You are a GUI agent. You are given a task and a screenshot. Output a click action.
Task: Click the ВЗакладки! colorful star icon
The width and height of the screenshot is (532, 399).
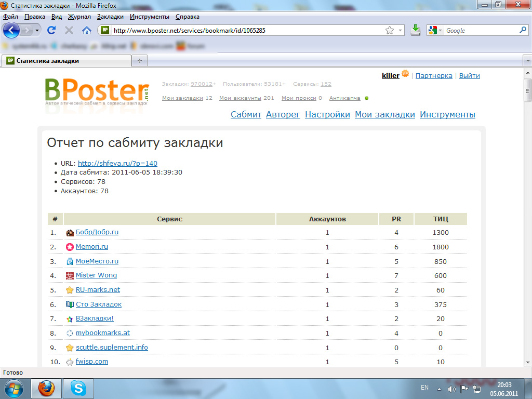point(70,319)
